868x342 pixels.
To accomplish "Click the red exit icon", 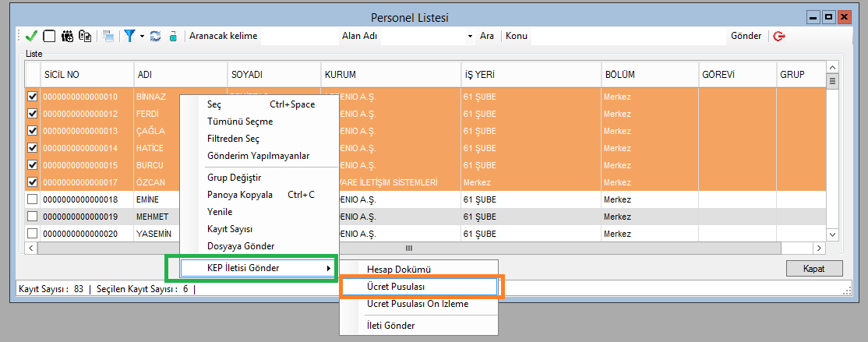I will tap(778, 36).
